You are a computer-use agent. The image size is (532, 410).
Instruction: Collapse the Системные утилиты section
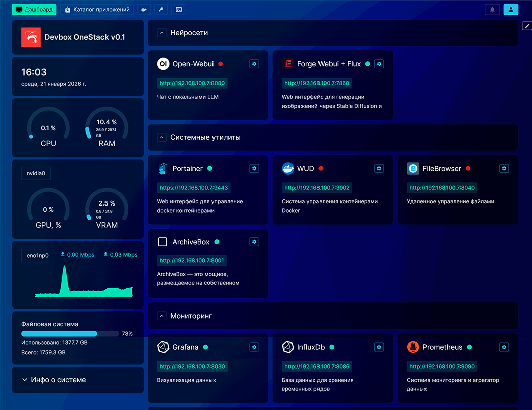(x=162, y=137)
